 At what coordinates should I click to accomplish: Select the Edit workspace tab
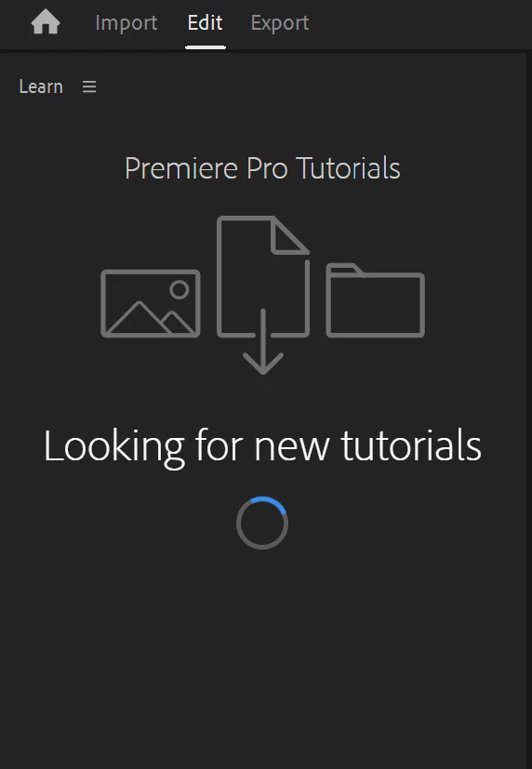205,22
